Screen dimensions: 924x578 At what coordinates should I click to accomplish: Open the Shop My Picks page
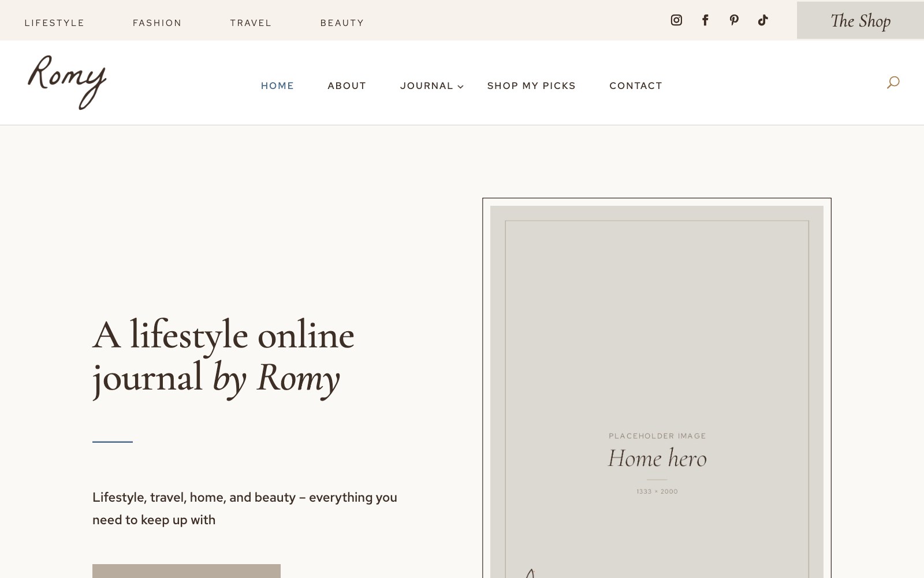tap(531, 86)
